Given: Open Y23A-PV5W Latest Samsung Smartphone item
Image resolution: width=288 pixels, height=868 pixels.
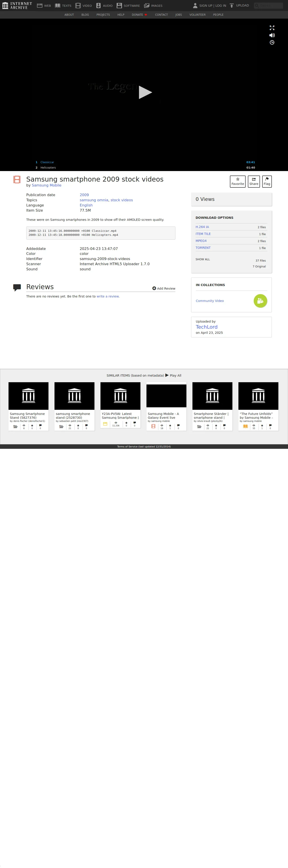Looking at the screenshot, I should coord(120,405).
